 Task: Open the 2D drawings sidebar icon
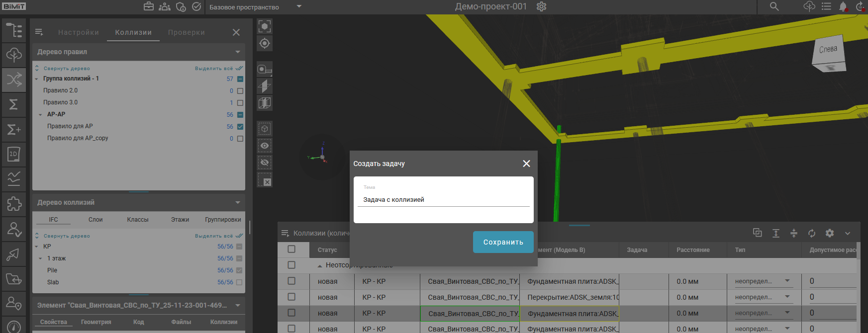14,154
